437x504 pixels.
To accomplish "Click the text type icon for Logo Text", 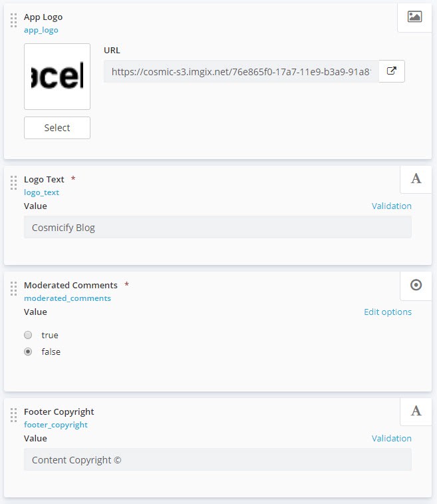I will pyautogui.click(x=416, y=178).
